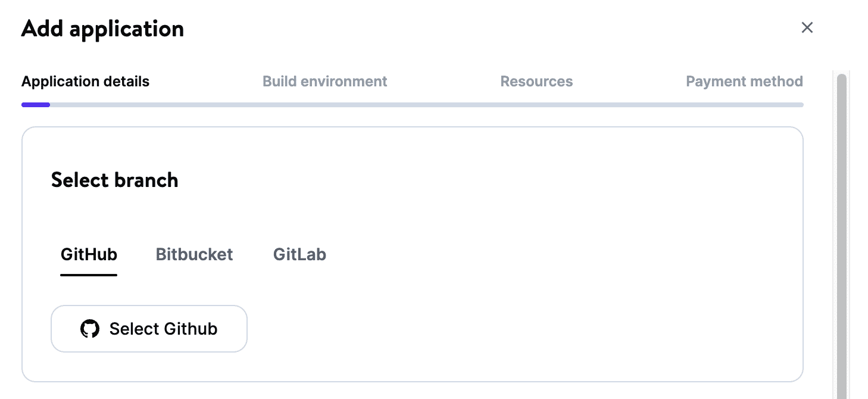Open the Payment method step
868x399 pixels.
(x=744, y=81)
